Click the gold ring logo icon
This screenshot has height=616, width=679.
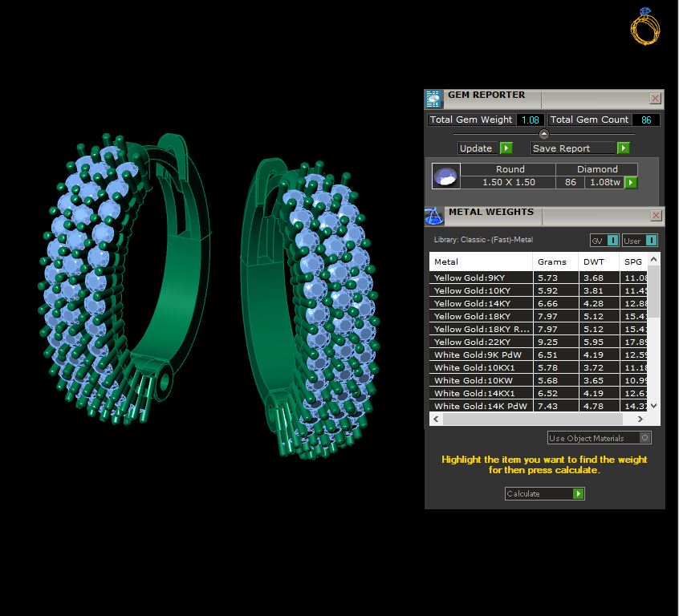(x=645, y=26)
